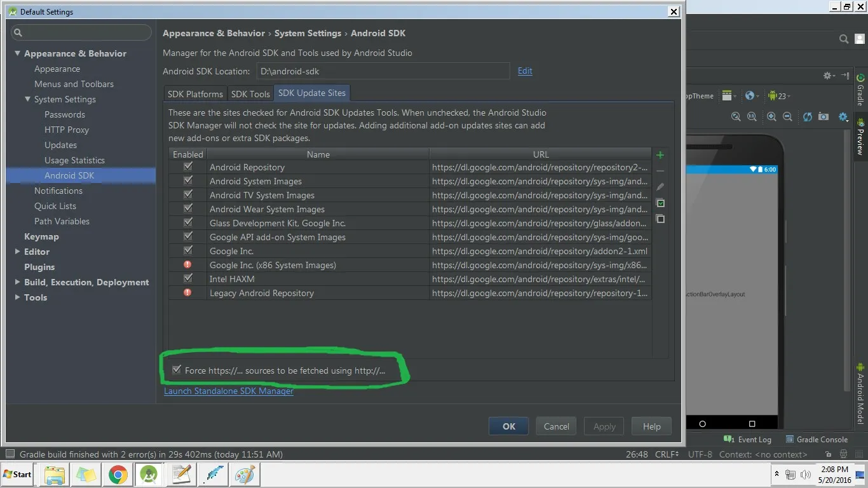The image size is (868, 488).
Task: Click the Deselect All icon below Select All
Action: coord(660,219)
